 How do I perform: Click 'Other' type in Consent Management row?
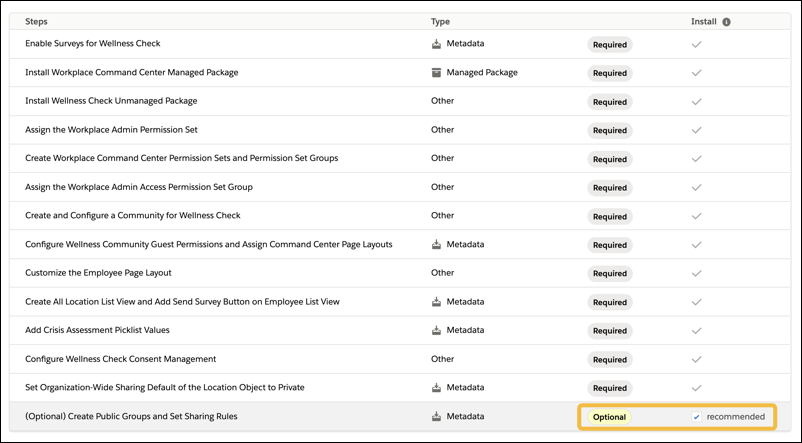(442, 359)
